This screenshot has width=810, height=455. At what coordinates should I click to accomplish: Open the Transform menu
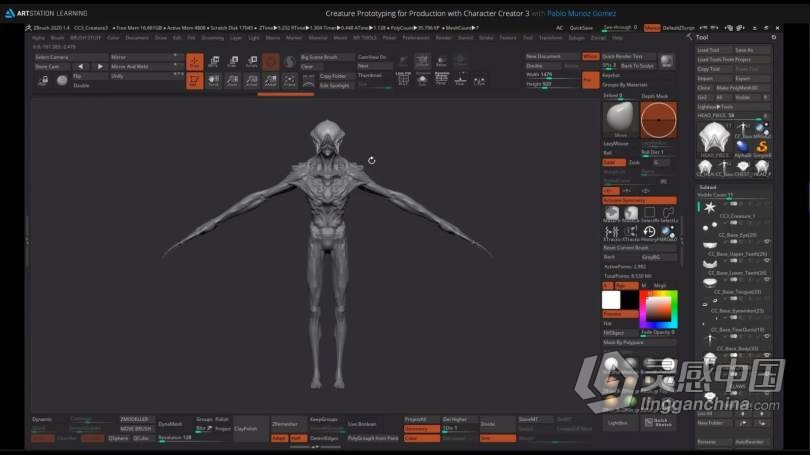tap(550, 38)
